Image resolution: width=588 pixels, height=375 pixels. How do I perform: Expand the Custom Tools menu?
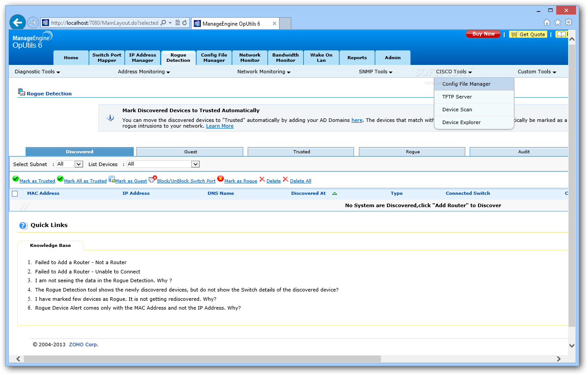(x=537, y=72)
